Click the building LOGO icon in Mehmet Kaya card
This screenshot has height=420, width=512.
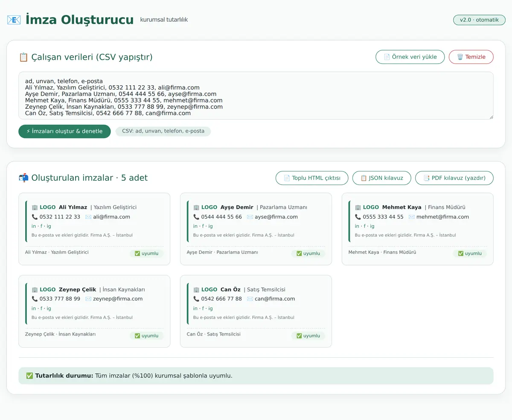(x=358, y=207)
